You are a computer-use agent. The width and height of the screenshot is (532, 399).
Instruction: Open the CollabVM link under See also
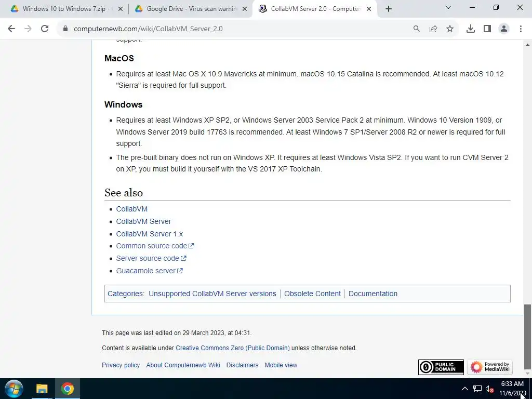[x=131, y=209]
